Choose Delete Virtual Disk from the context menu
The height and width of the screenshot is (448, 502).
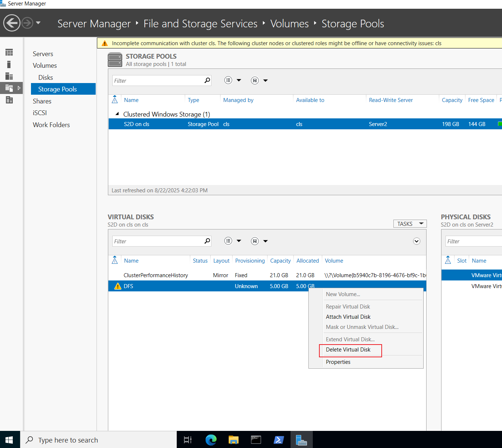pyautogui.click(x=348, y=350)
